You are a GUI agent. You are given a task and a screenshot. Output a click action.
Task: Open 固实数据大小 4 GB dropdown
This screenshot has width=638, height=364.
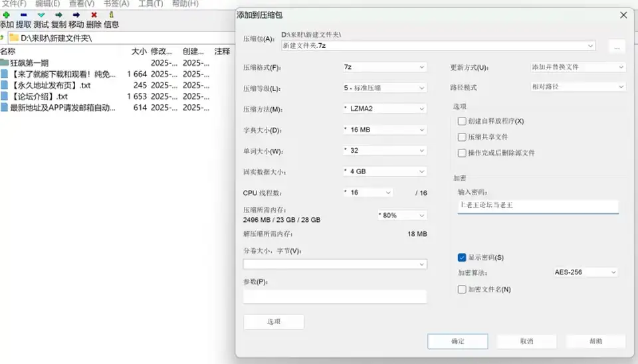pos(385,171)
